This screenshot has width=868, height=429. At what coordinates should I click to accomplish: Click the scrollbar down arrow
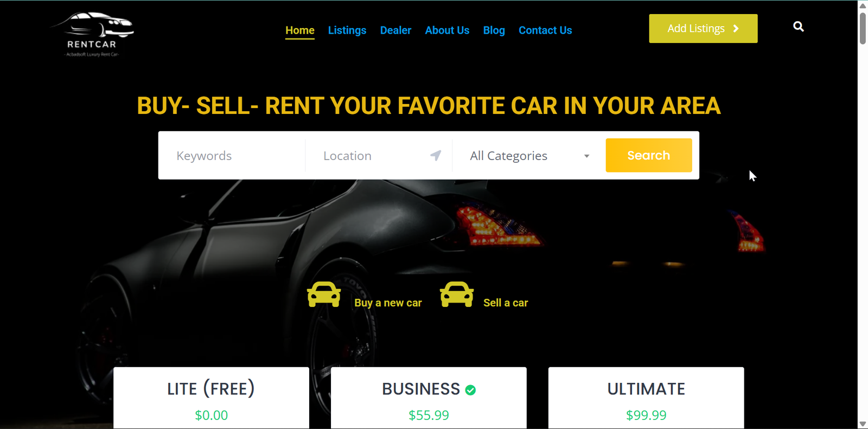point(863,424)
